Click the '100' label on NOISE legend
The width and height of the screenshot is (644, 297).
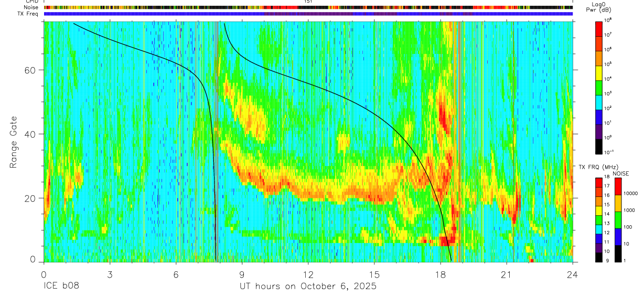(627, 227)
